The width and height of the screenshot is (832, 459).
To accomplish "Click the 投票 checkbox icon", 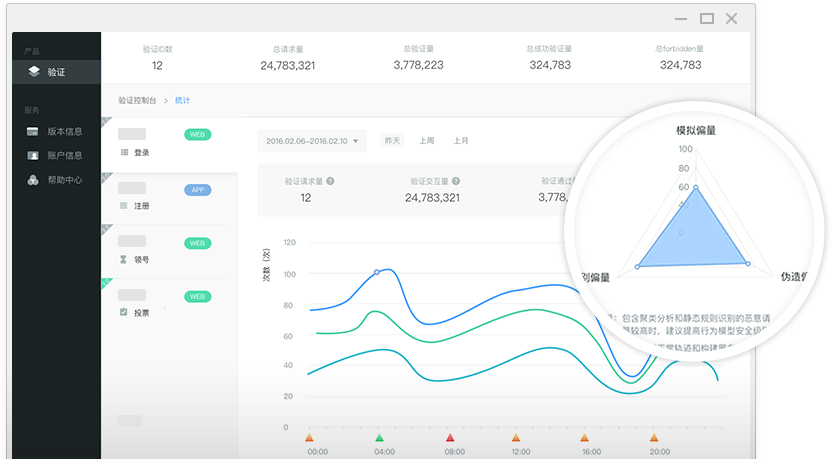I will 124,312.
